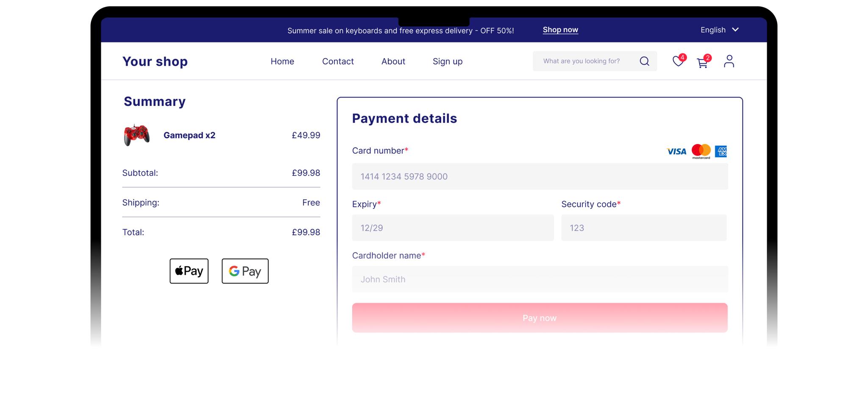Click the Sign up link
Viewport: 868px width, 401px height.
[448, 61]
